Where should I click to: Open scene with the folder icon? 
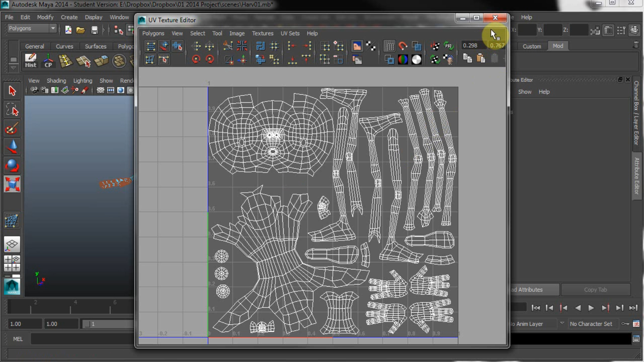pyautogui.click(x=80, y=30)
